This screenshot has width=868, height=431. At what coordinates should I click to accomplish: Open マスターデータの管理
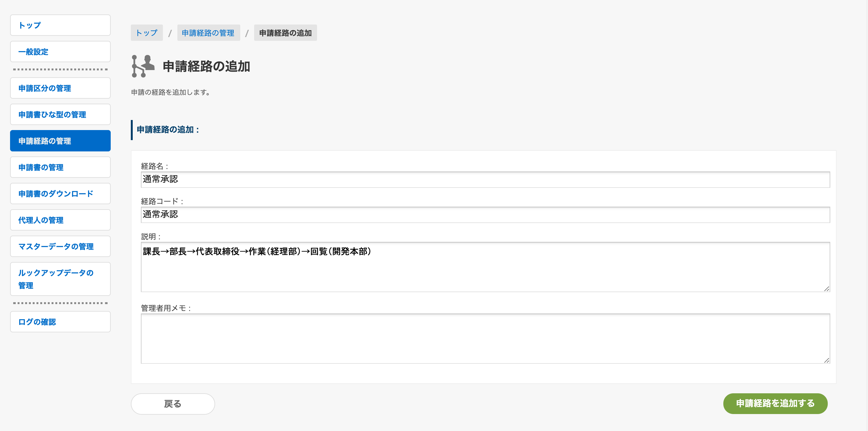pyautogui.click(x=60, y=247)
